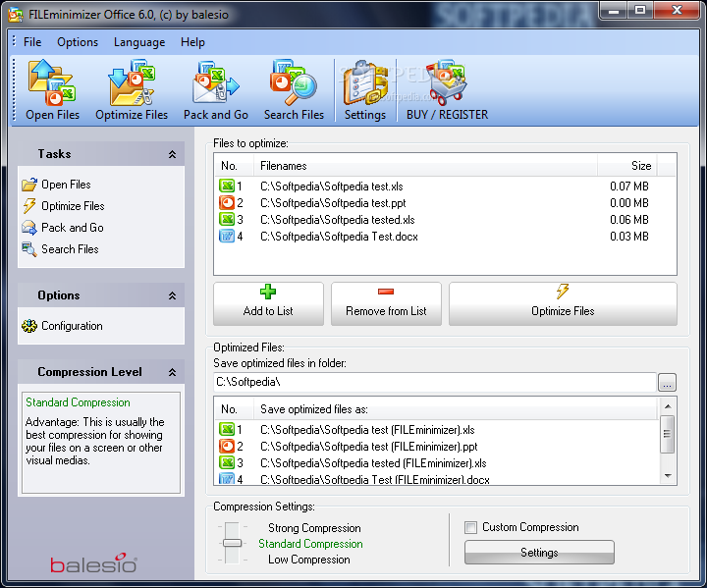Collapse the Tasks panel
Image resolution: width=707 pixels, height=588 pixels.
[172, 154]
